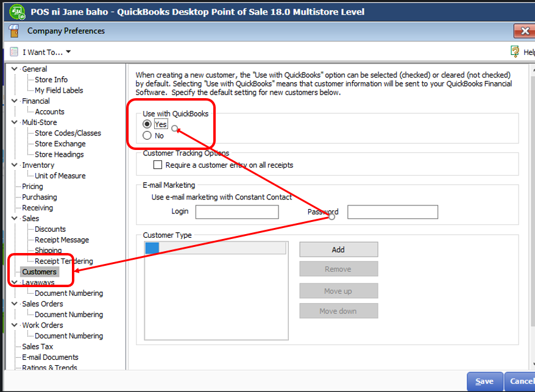Collapse the Financial tree node
This screenshot has height=392, width=535.
click(x=15, y=101)
